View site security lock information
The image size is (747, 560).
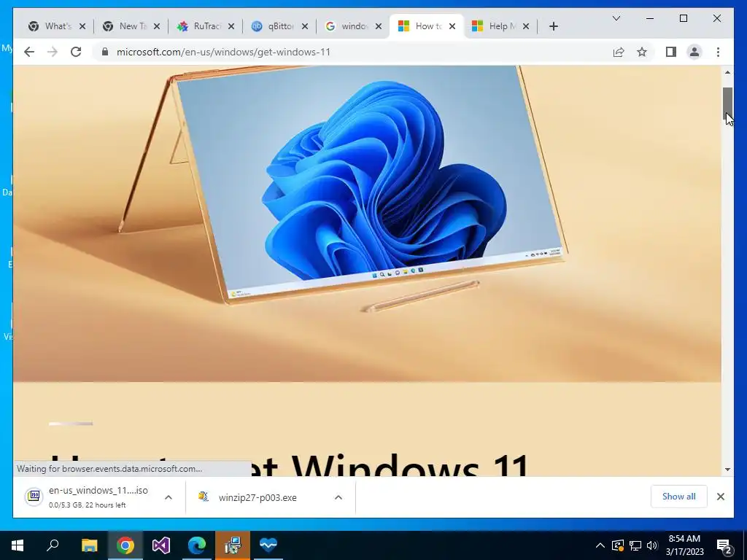(x=105, y=52)
